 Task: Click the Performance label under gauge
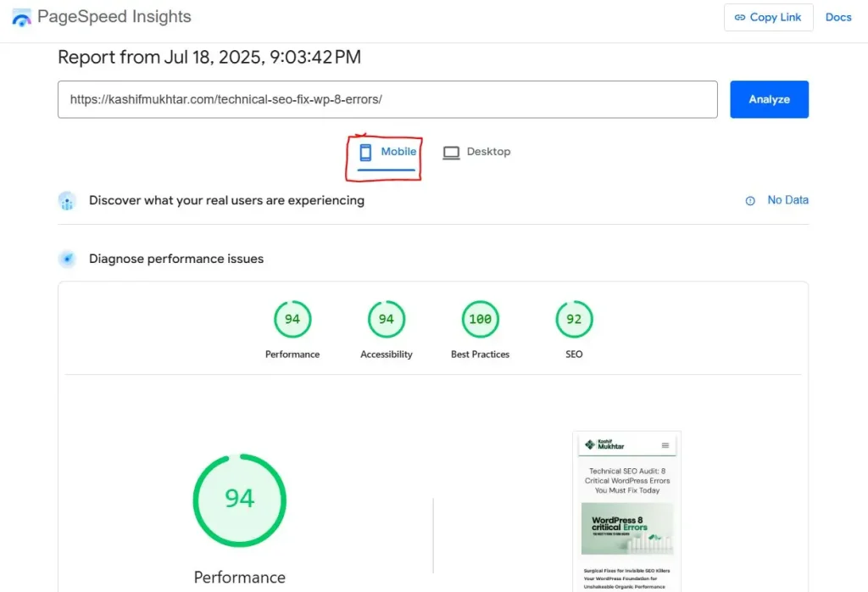(292, 355)
